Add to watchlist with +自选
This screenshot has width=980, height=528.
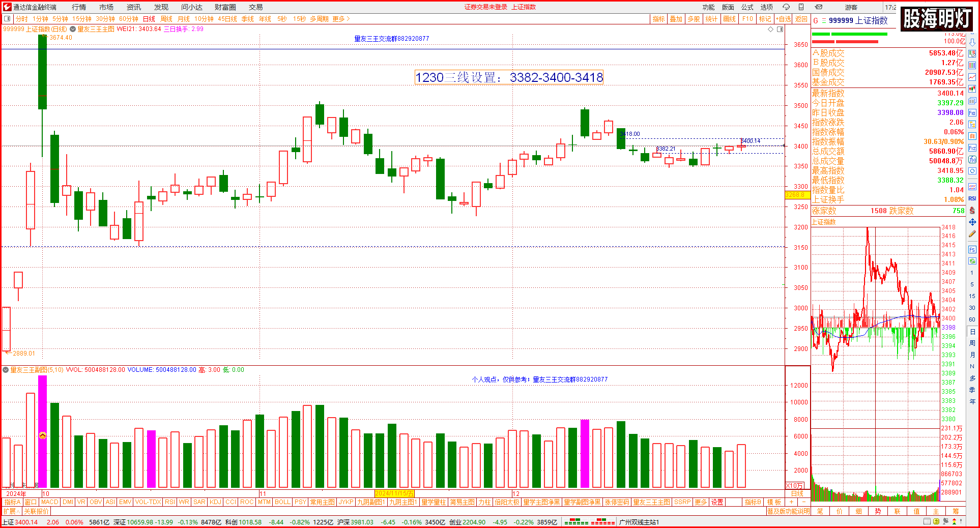coord(784,19)
